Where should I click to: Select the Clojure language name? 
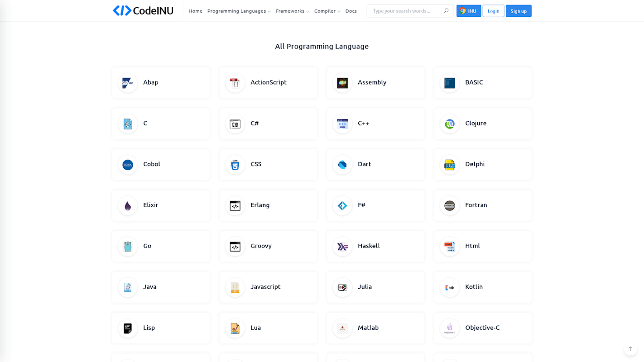tap(476, 123)
